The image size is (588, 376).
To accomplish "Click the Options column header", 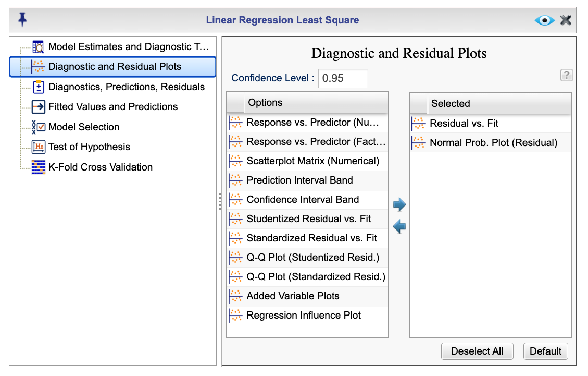I will (316, 103).
